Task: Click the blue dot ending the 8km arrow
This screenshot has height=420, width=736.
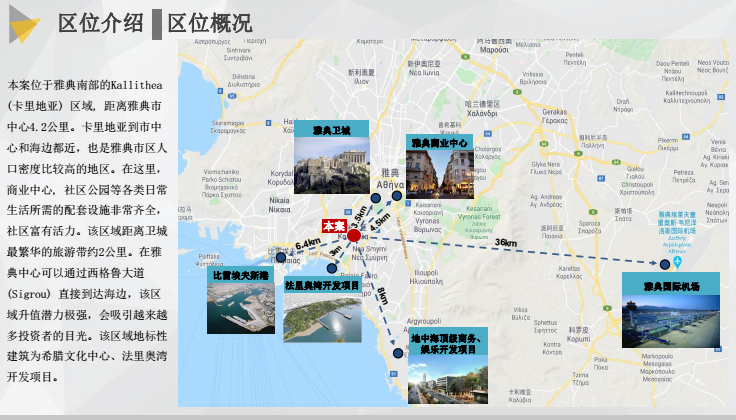Action: [398, 353]
